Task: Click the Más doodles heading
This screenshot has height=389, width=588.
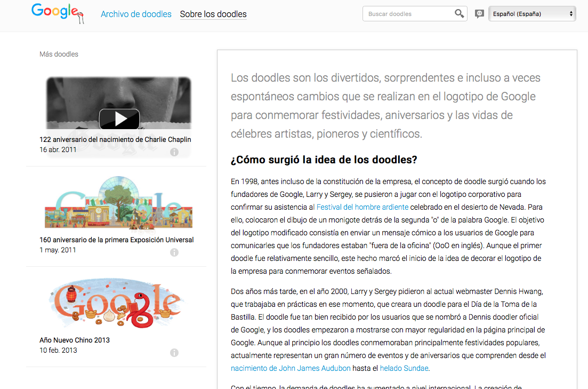Action: pyautogui.click(x=59, y=54)
